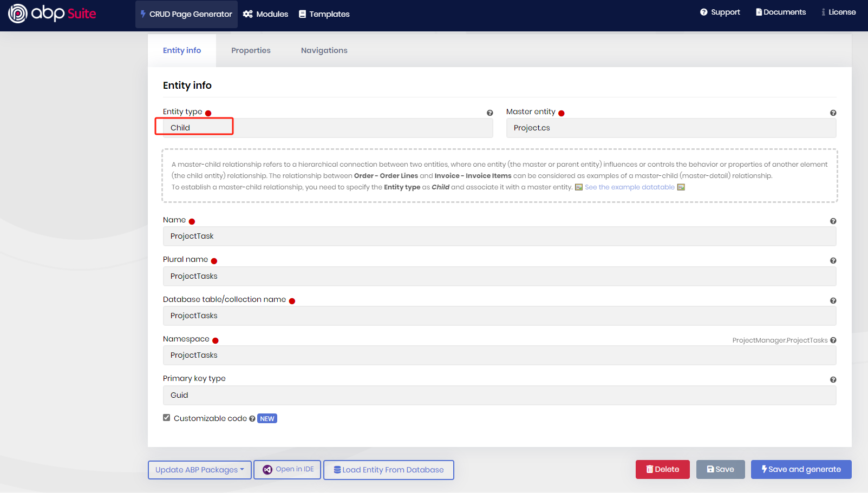The height and width of the screenshot is (493, 868).
Task: Toggle the Customizable code checkbox
Action: tap(167, 418)
